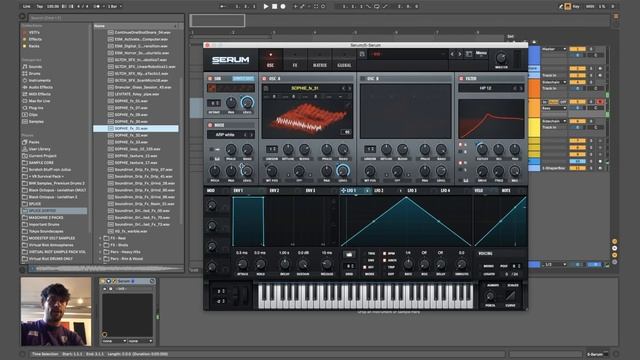
Task: Open the HP 12 filter type selector
Action: [485, 88]
